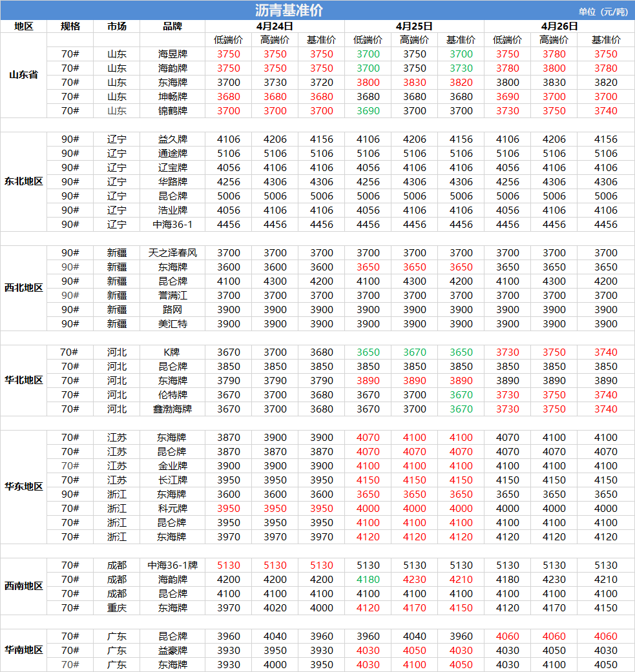635x672 pixels.
Task: Select the 4月26日 date header
Action: click(x=559, y=26)
